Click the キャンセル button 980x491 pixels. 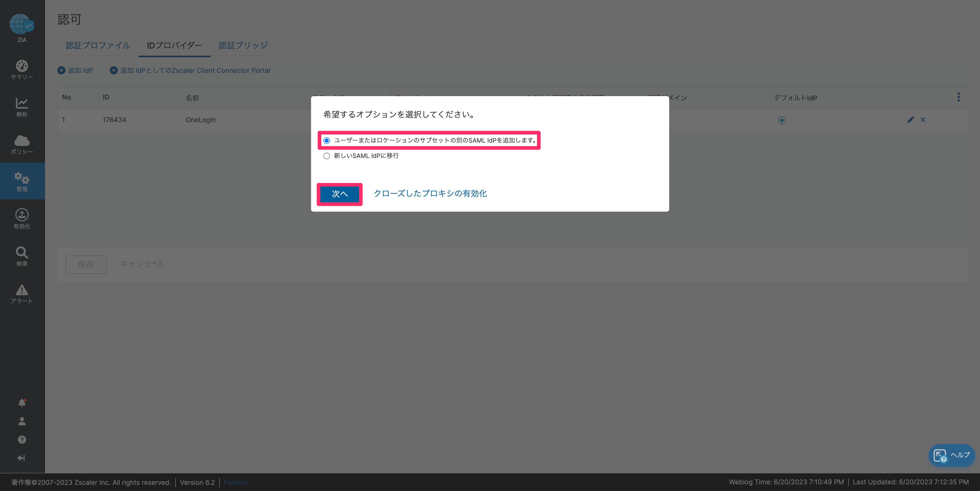tap(142, 264)
